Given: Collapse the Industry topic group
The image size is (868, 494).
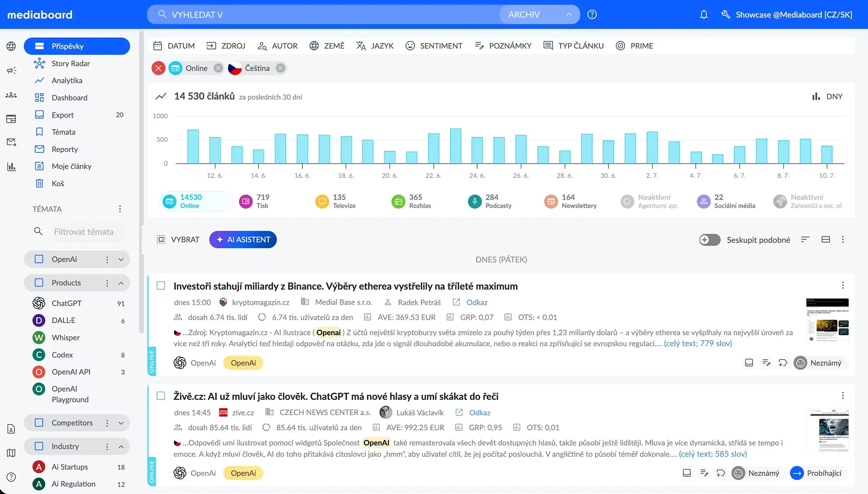Looking at the screenshot, I should 121,446.
